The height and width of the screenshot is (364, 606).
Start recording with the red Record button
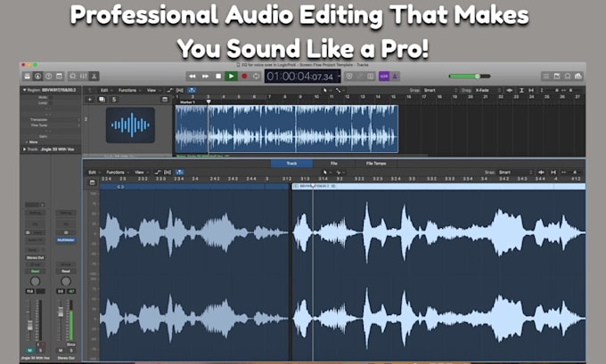[244, 76]
